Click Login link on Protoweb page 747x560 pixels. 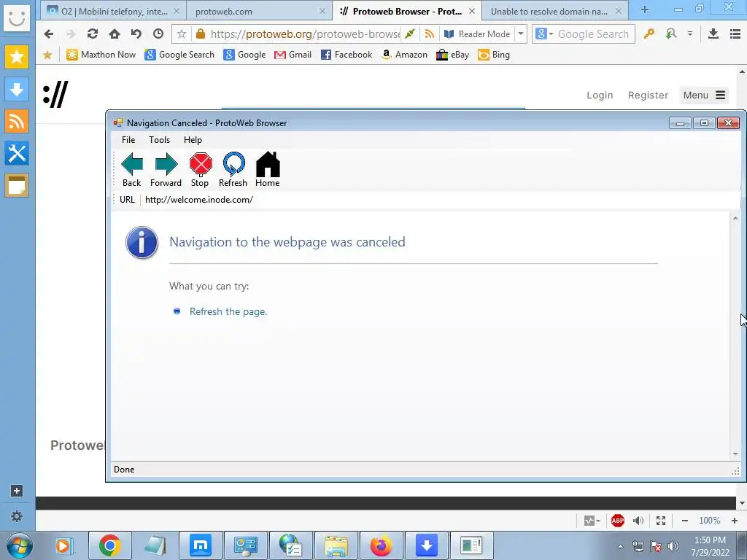(x=600, y=96)
